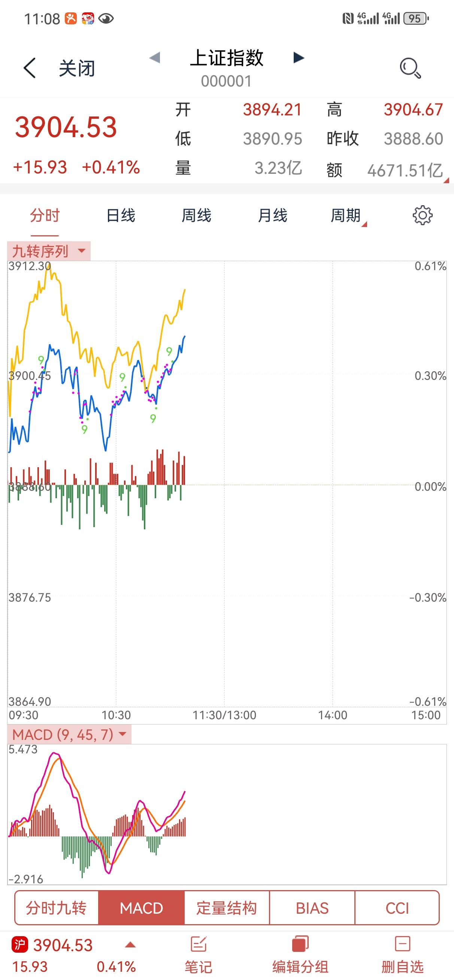
Task: Tap the 删自选 remove favorite icon
Action: pos(402,945)
